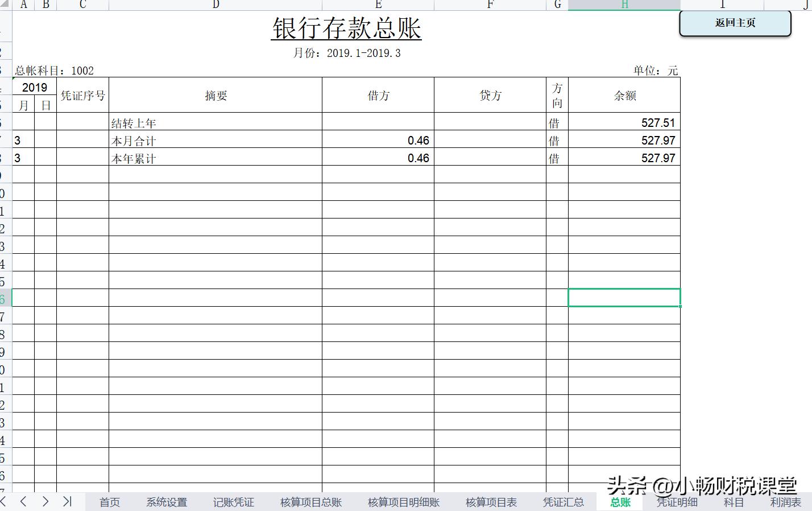Switch to the 科目 sheet tab
The width and height of the screenshot is (812, 511).
point(734,502)
